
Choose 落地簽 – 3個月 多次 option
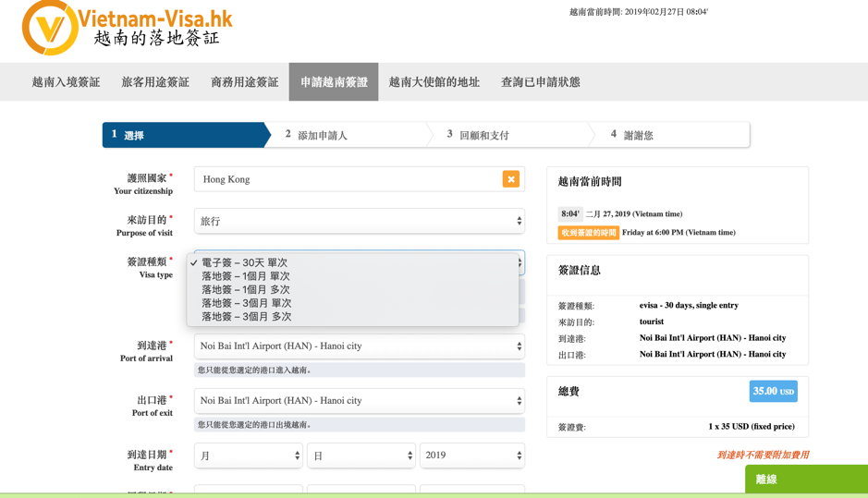(246, 316)
